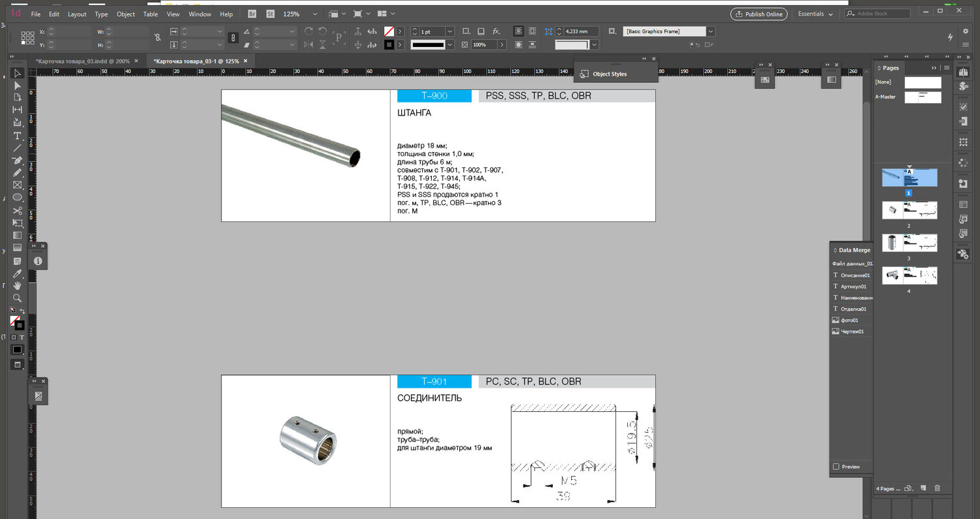Click the stroke color swatch in control bar
The height and width of the screenshot is (519, 980).
(x=389, y=44)
